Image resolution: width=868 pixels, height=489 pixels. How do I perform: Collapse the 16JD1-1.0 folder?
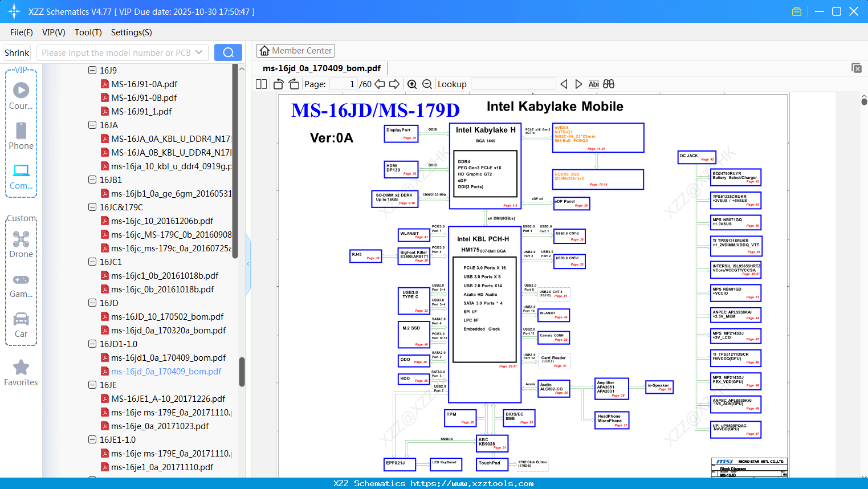pyautogui.click(x=92, y=344)
